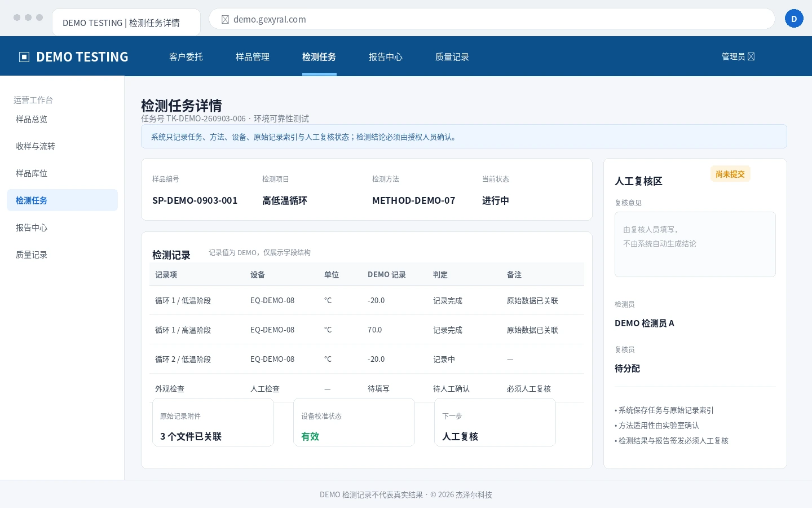Click the row 循环 1 / 高温阶段
The height and width of the screenshot is (508, 812).
coord(367,330)
